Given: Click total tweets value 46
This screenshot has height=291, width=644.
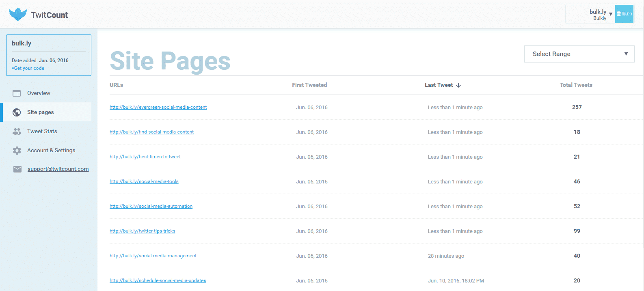Looking at the screenshot, I should [577, 181].
